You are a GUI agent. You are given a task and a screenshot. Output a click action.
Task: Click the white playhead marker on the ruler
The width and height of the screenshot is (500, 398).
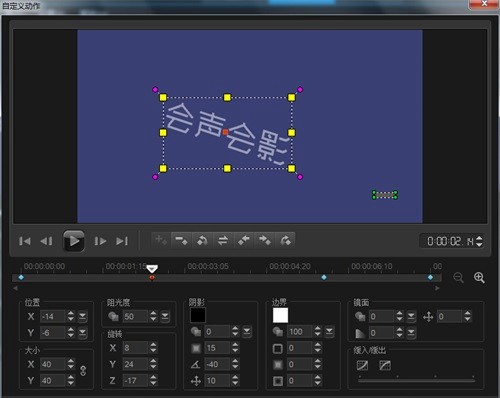(152, 269)
